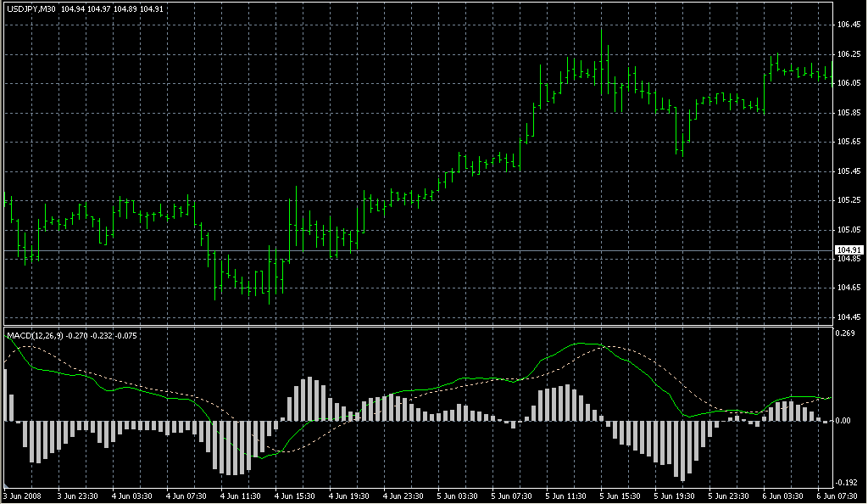Pick the 4 Jun 03:30 time label
Screen dimensions: 868x504
[131, 496]
